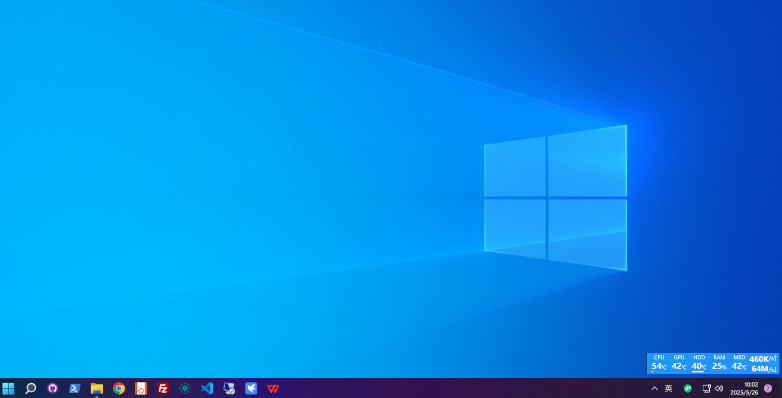Viewport: 782px width, 398px height.
Task: Toggle the 英 input language indicator
Action: 669,389
